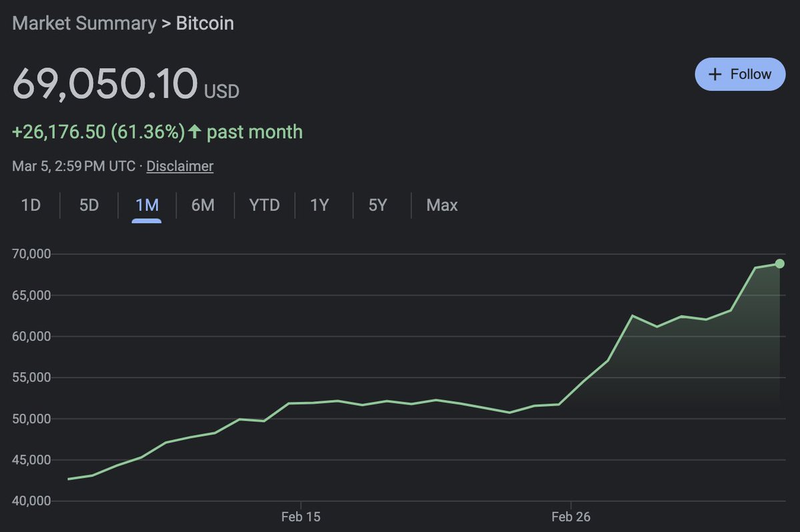Select the 1D time range tab
The width and height of the screenshot is (800, 532).
click(x=31, y=205)
